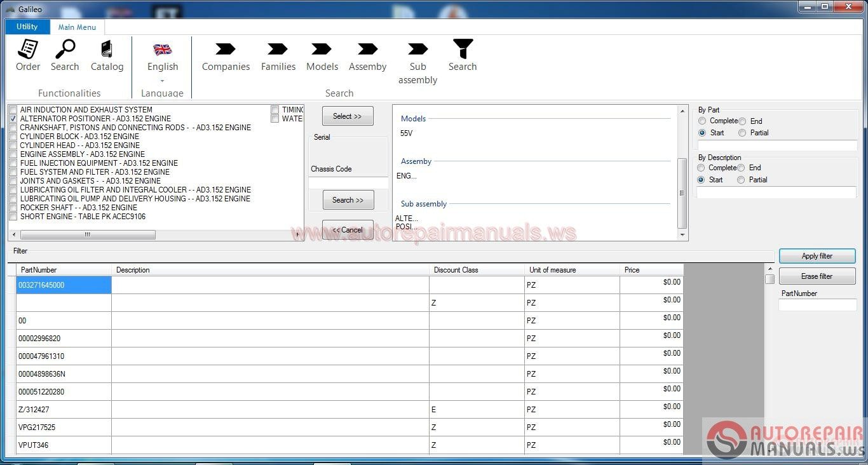Screen dimensions: 868x465
Task: Click the << Cancel button
Action: (348, 229)
